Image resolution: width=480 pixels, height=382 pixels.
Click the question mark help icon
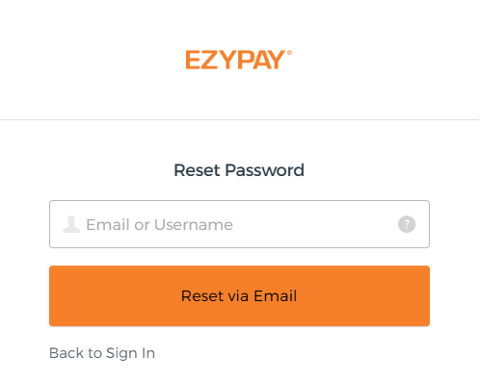click(406, 224)
